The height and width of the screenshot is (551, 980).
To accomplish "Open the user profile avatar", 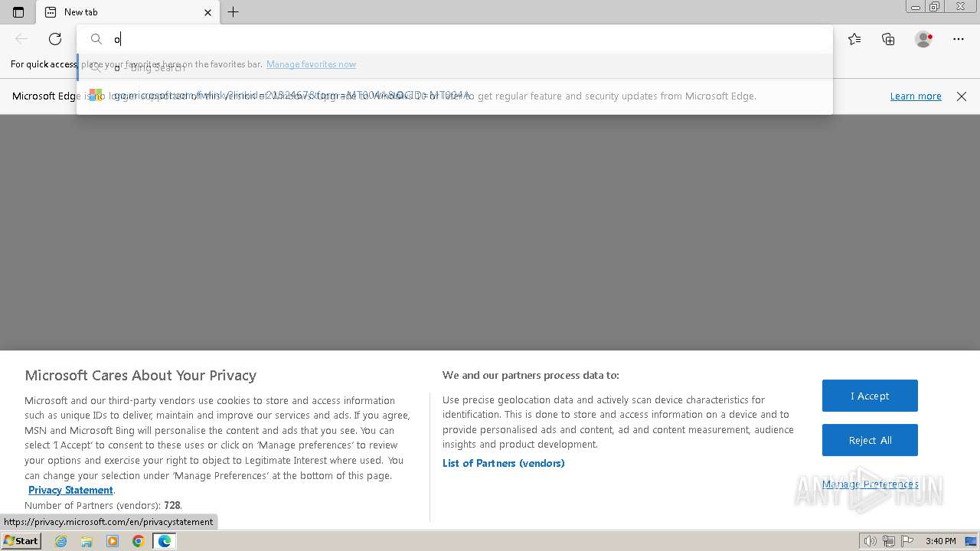I will coord(923,39).
